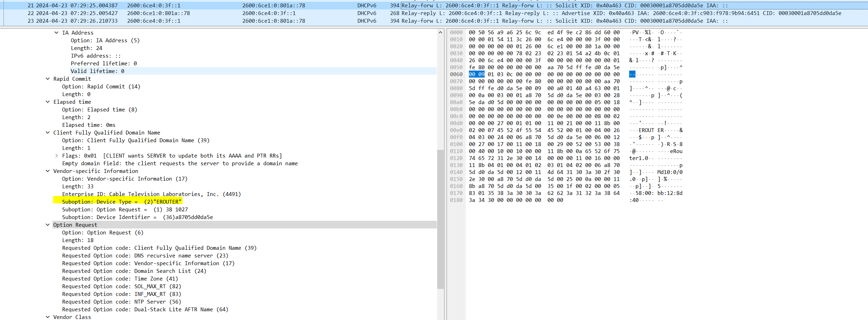Select Requested Option code: Time Zone (41)
868x320 pixels.
(120, 278)
